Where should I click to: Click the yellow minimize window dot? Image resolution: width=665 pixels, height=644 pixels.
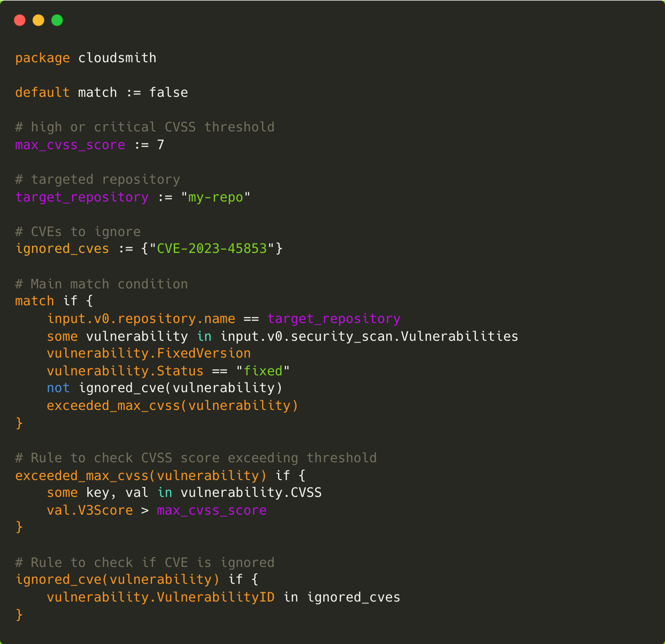click(38, 20)
